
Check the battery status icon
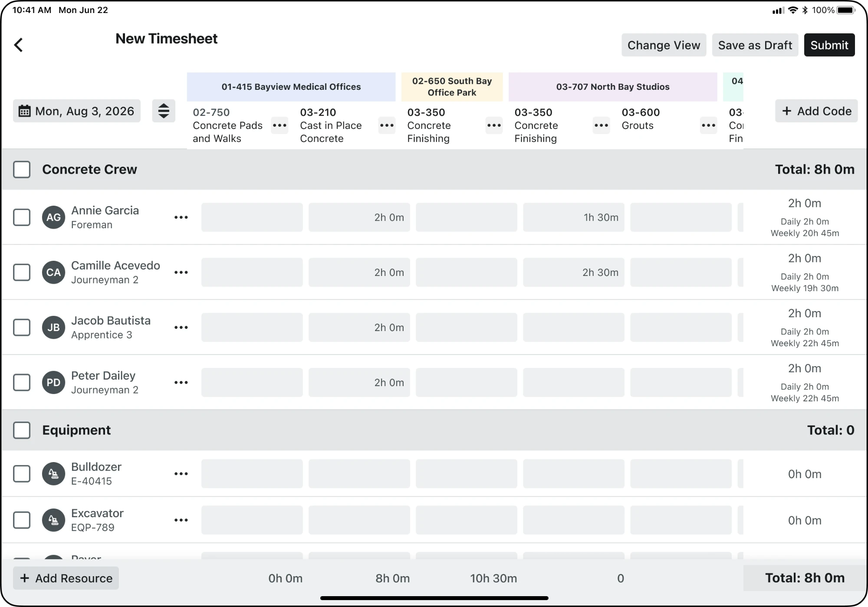tap(846, 10)
